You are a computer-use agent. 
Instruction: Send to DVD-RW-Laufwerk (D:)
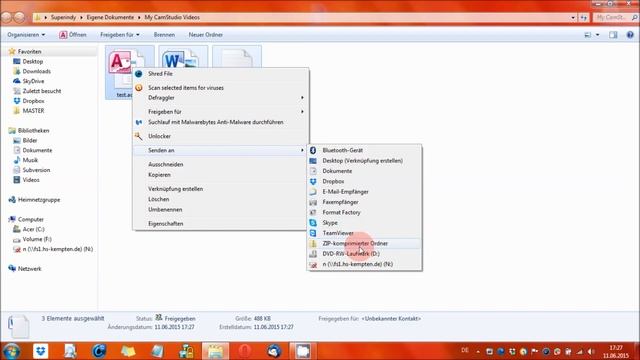pyautogui.click(x=351, y=254)
